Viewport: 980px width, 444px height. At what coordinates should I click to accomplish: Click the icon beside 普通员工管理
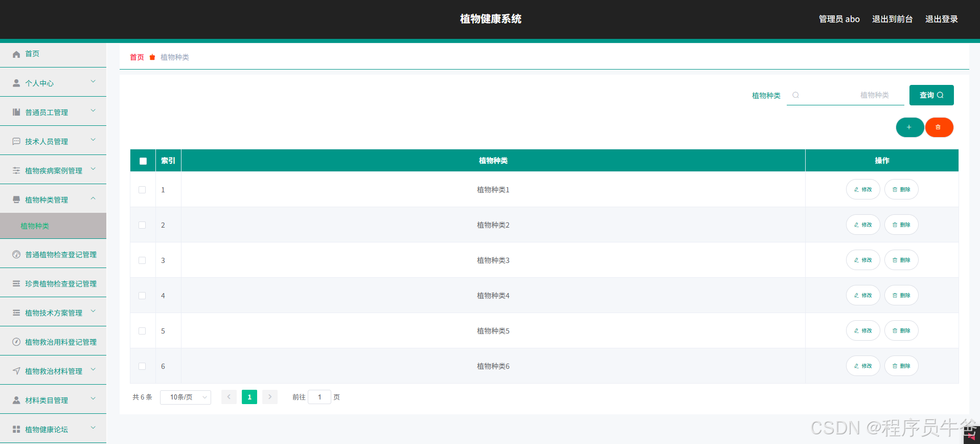point(16,112)
